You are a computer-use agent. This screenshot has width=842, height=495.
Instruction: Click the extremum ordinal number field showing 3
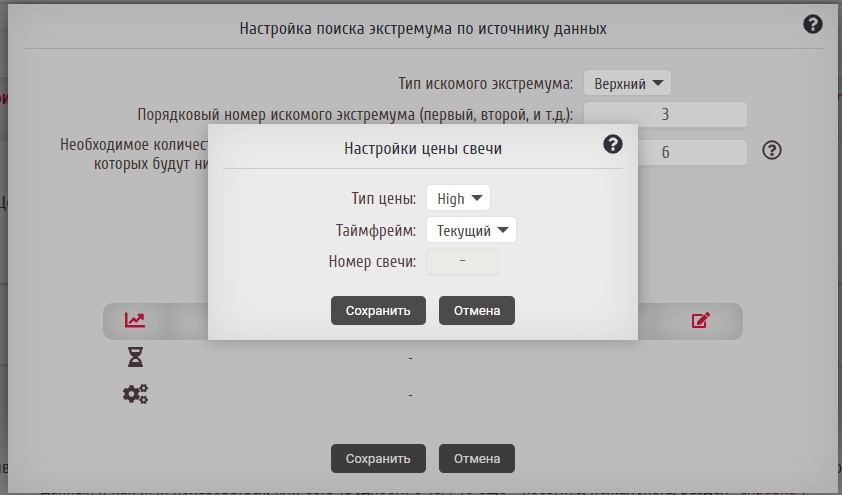(666, 115)
